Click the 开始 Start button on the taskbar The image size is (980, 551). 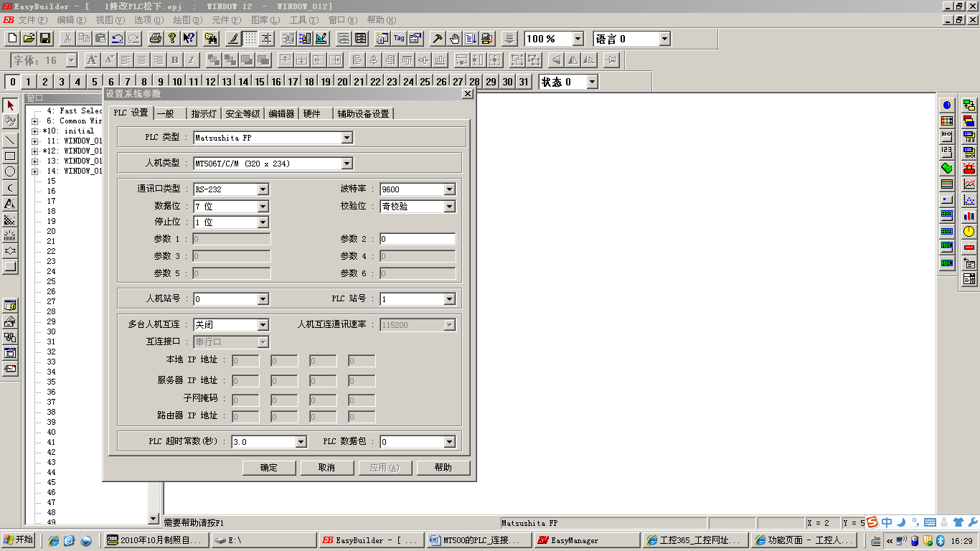pos(19,540)
